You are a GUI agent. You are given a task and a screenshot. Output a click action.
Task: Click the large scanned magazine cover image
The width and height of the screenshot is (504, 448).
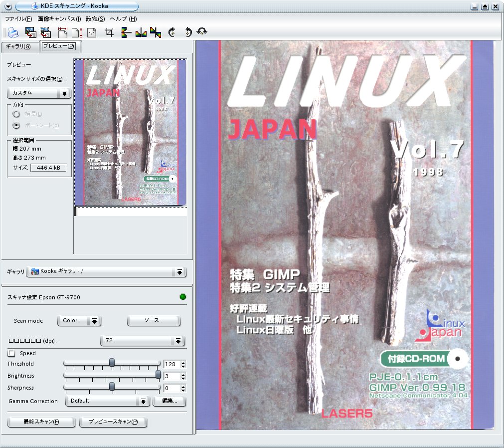(x=345, y=235)
